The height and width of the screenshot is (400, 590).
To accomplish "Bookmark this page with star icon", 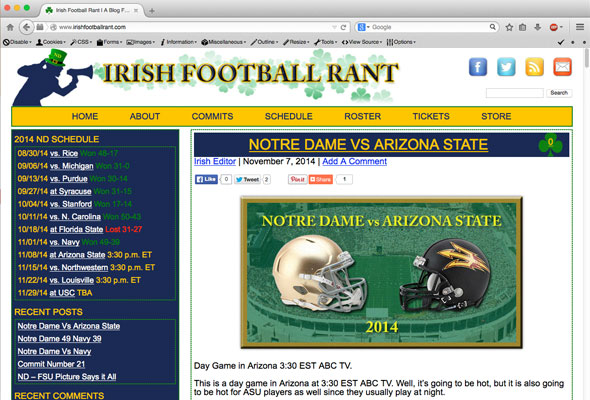I will coord(509,27).
